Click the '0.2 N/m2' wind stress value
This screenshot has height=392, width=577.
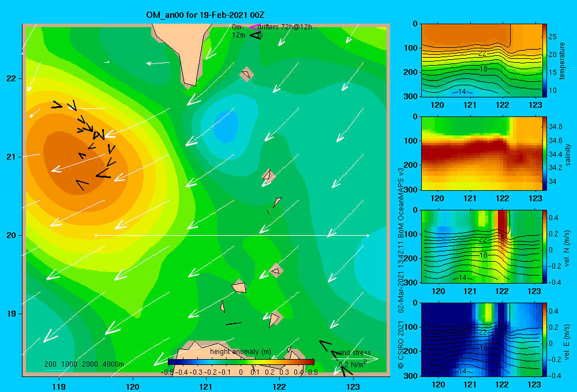coord(353,364)
